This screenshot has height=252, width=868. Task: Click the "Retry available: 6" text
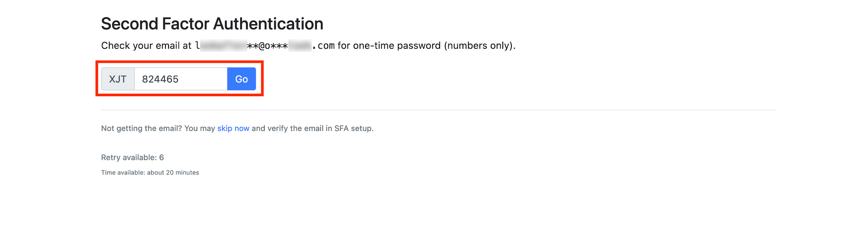pos(132,157)
